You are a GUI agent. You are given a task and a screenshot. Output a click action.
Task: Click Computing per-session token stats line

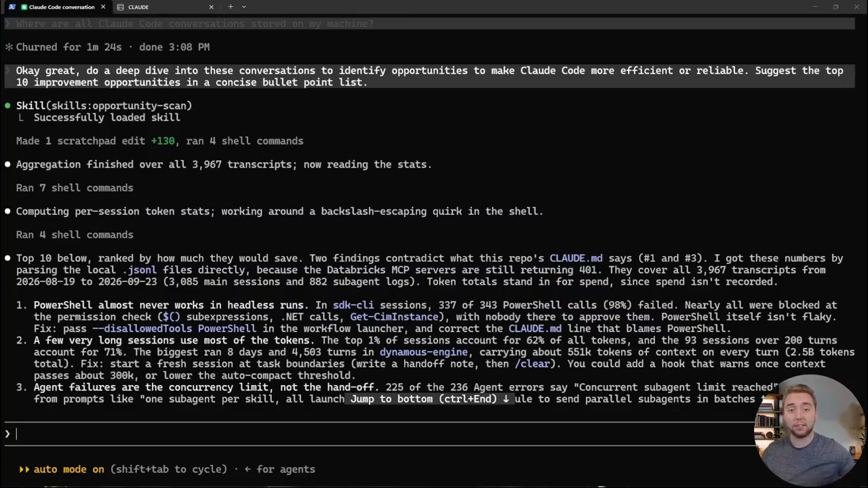(279, 211)
